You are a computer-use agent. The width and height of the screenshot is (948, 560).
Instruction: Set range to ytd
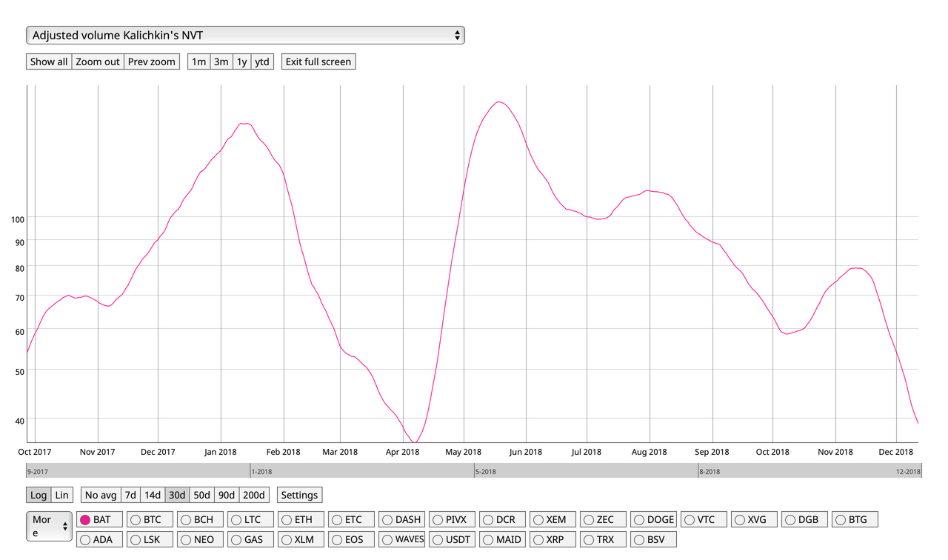[262, 61]
